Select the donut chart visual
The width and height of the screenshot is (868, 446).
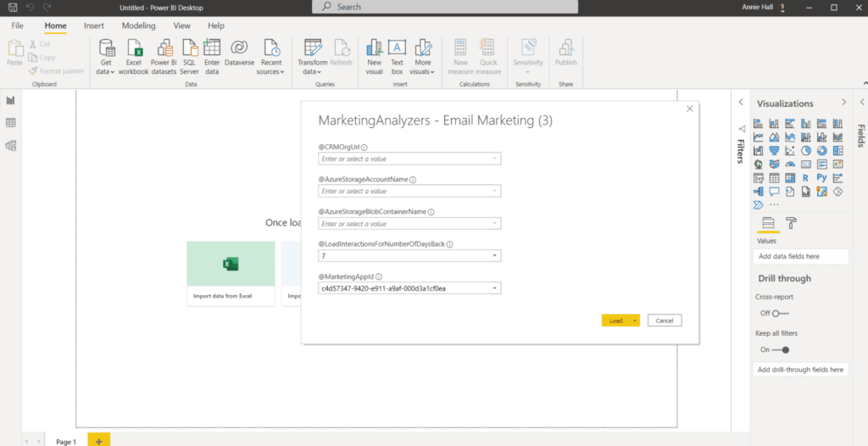click(x=822, y=151)
